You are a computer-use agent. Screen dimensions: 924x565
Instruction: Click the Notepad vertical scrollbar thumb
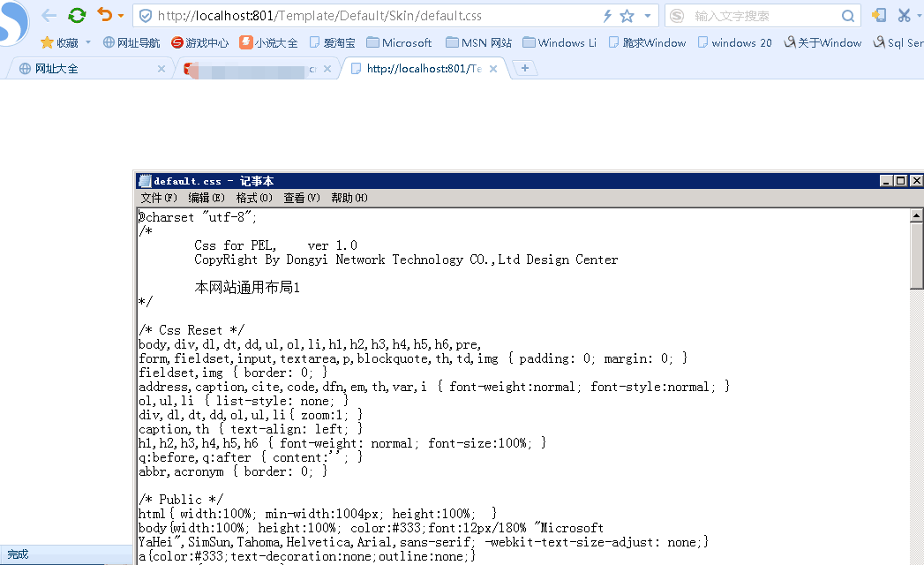[917, 256]
